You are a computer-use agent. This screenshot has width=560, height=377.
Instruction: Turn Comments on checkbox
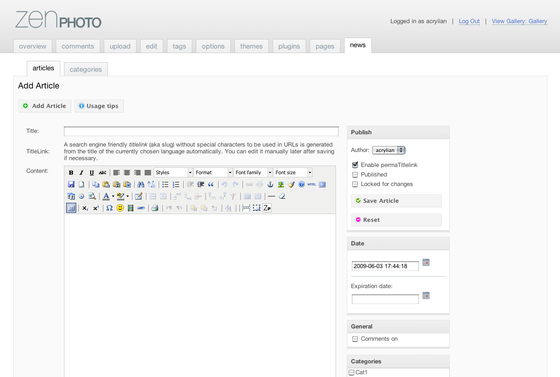(355, 339)
